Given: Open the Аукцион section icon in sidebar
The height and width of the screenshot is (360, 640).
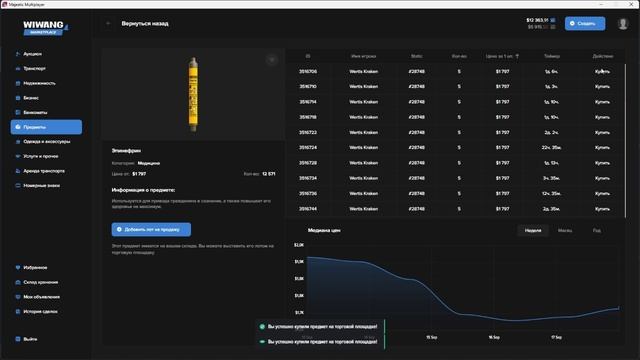Looking at the screenshot, I should [18, 54].
